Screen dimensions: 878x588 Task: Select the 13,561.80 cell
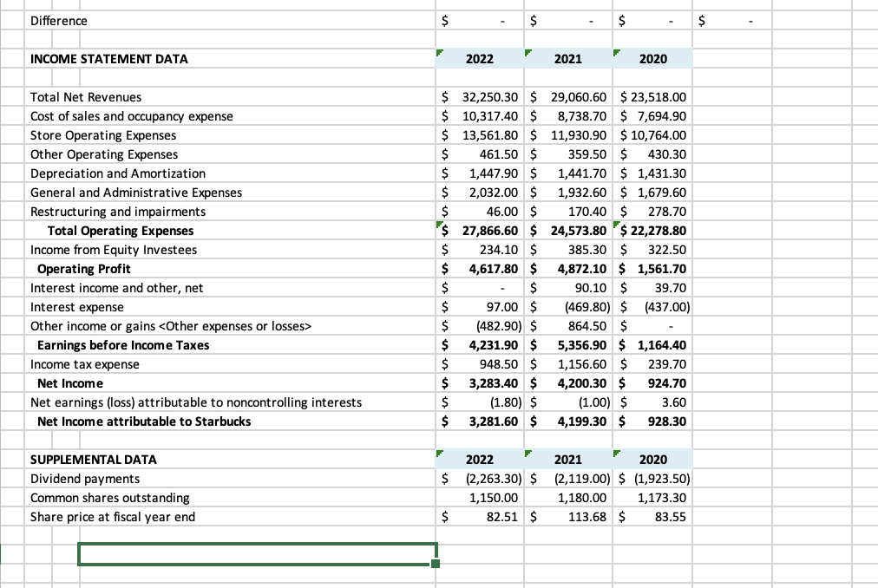(480, 135)
